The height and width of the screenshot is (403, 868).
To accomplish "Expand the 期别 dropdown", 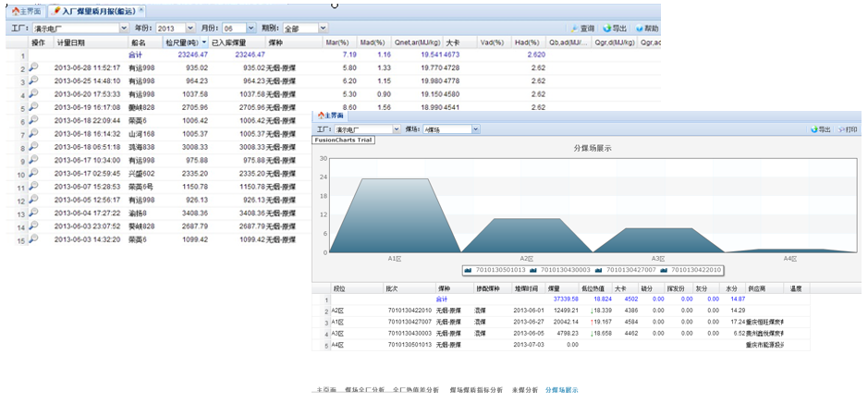I will click(322, 29).
